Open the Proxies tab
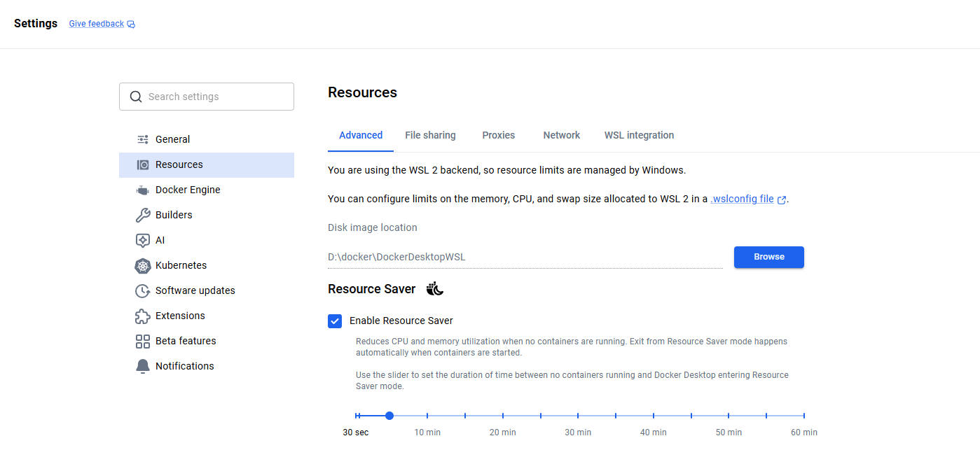The height and width of the screenshot is (471, 980). (x=499, y=135)
